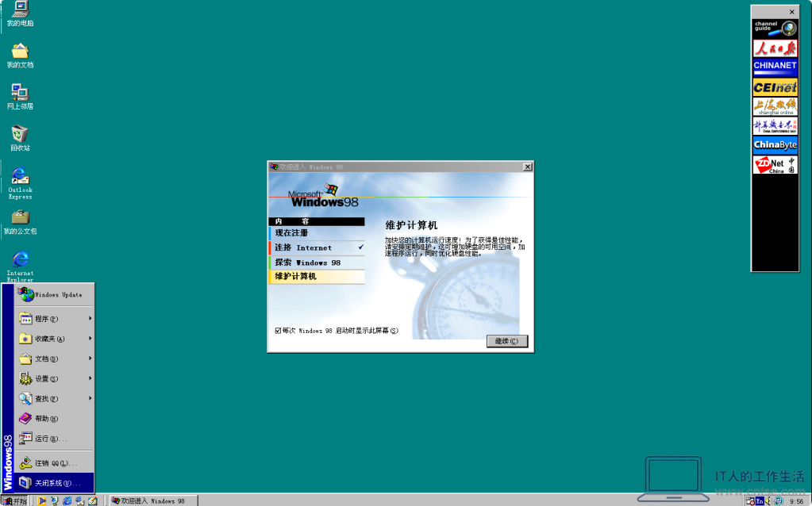
Task: Uncheck 每次 Windows 98 启动时显示此屏幕 checkbox
Action: coord(278,331)
